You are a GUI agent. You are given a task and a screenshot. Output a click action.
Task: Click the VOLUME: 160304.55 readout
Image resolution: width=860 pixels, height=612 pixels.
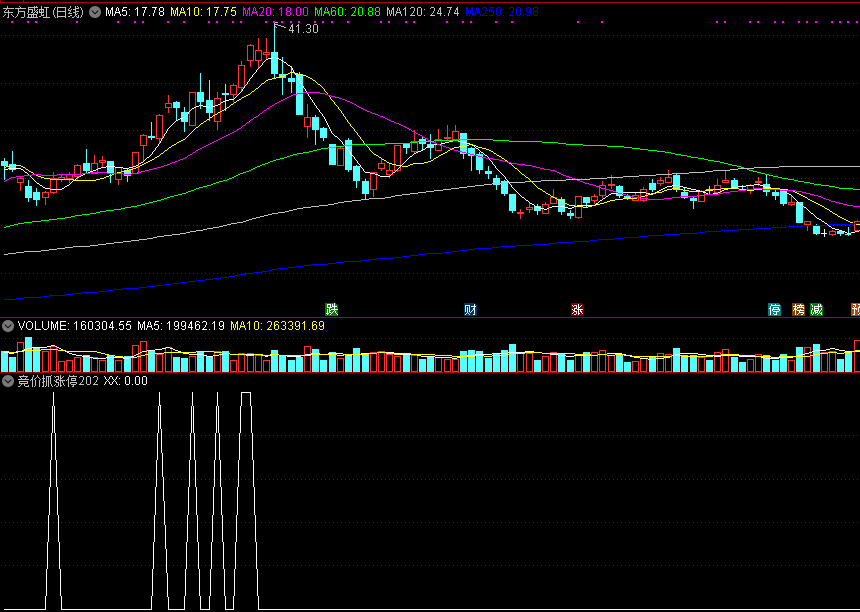(x=75, y=326)
